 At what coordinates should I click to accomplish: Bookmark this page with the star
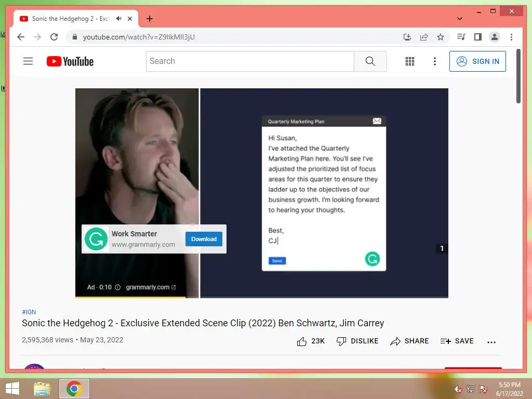click(x=441, y=37)
